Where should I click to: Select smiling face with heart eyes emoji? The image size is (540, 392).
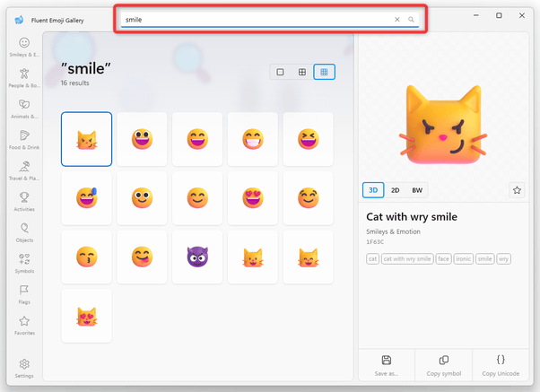(253, 198)
